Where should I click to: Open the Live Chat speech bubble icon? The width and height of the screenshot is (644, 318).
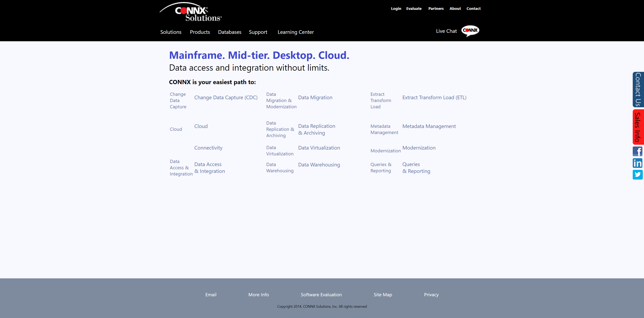(x=470, y=31)
